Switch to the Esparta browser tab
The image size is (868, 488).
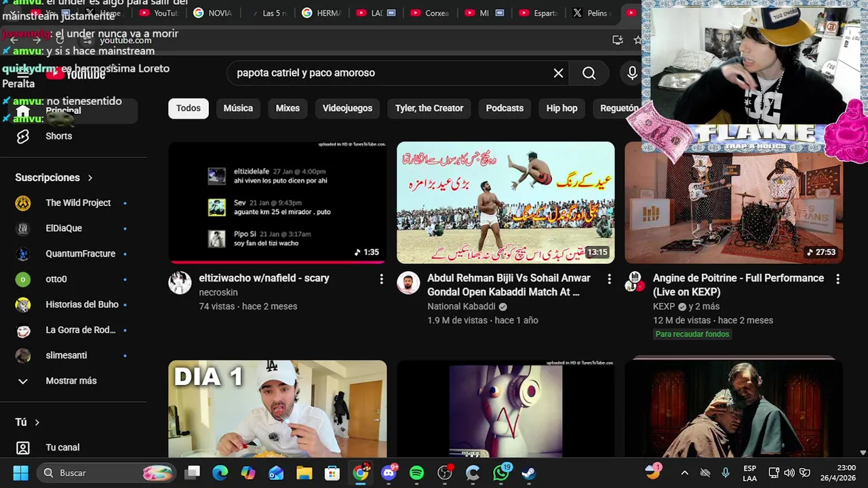tap(538, 13)
